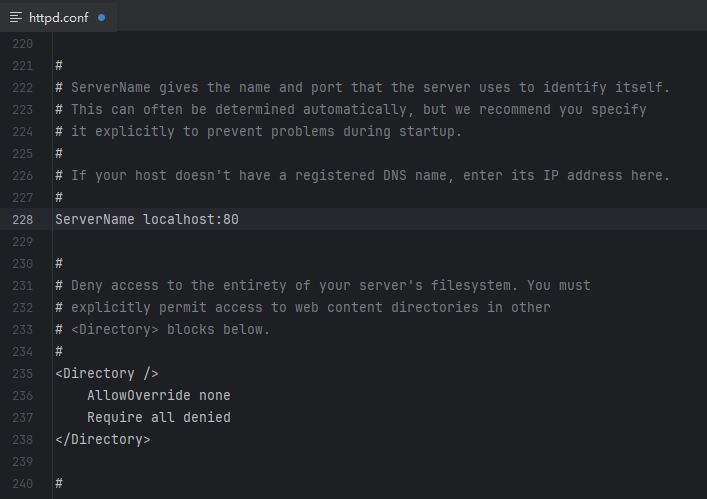Click the '</Directory>' closing tag line
The image size is (707, 499).
pyautogui.click(x=103, y=439)
